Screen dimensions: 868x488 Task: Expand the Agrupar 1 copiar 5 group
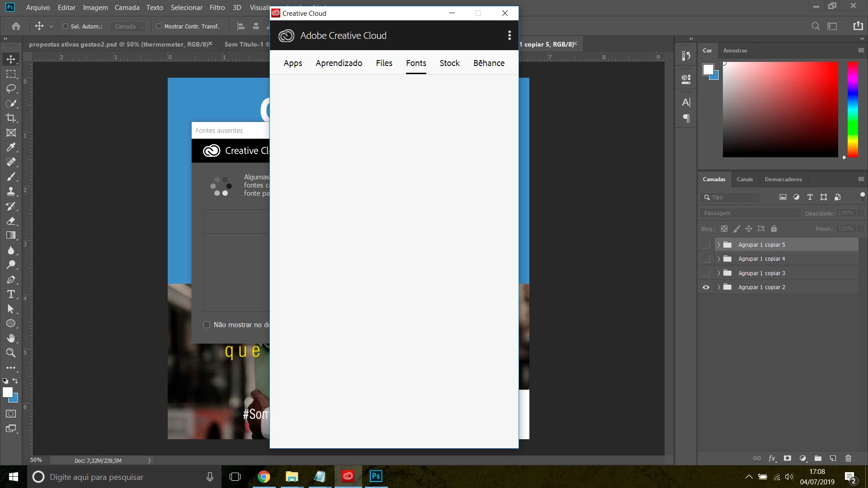[718, 245]
